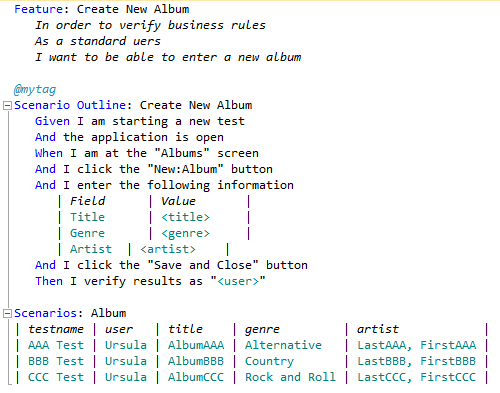This screenshot has height=393, width=500.
Task: Click the line 'As a standard uers'
Action: pos(98,41)
